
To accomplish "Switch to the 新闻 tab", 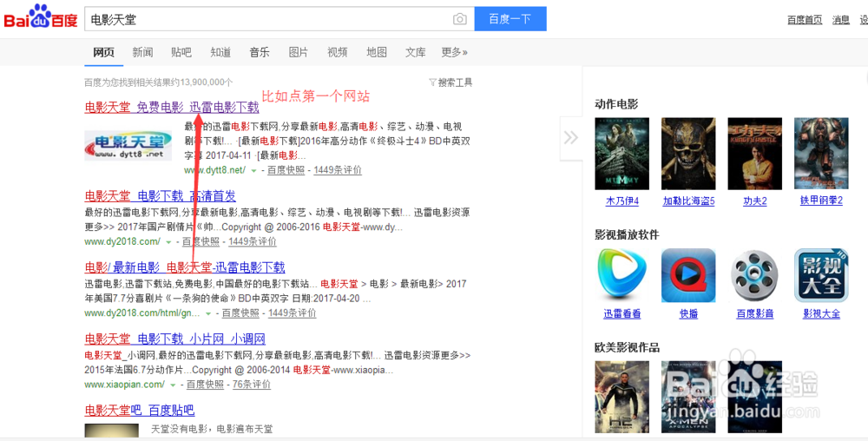I will [x=142, y=53].
